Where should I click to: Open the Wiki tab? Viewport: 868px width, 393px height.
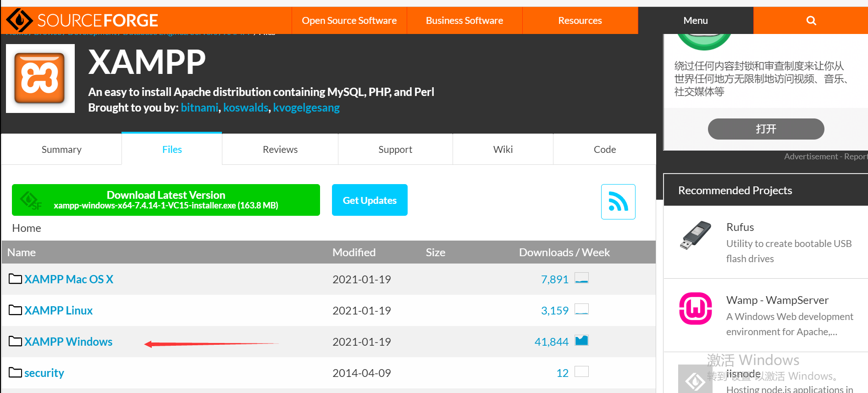pos(503,149)
